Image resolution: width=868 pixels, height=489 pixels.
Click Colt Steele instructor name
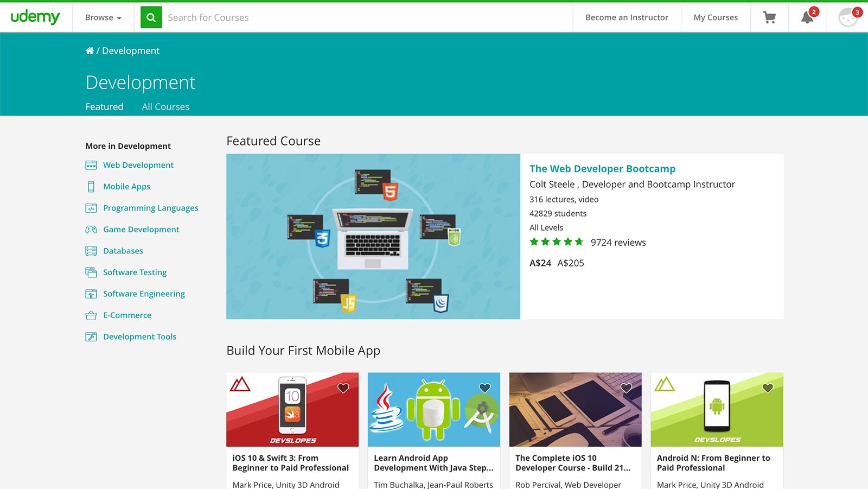552,185
